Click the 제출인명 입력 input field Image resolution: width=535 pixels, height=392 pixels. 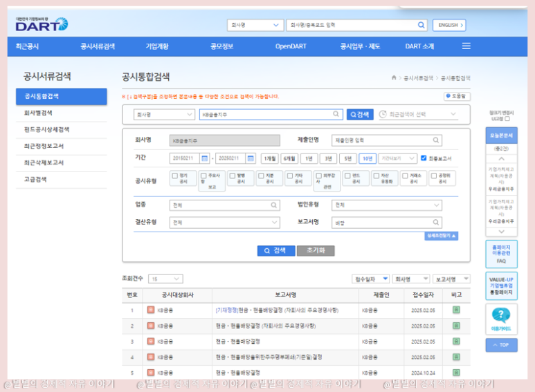387,140
